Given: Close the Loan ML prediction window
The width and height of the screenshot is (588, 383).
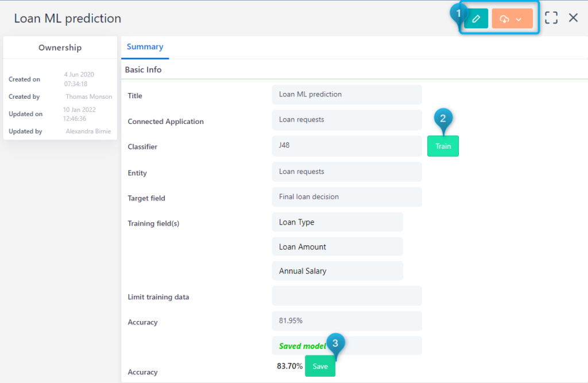Looking at the screenshot, I should 573,18.
